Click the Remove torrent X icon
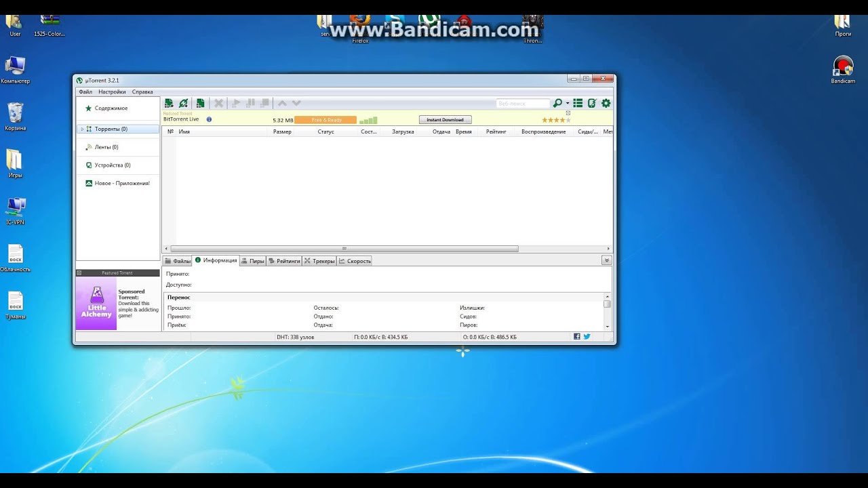This screenshot has width=868, height=488. point(218,103)
